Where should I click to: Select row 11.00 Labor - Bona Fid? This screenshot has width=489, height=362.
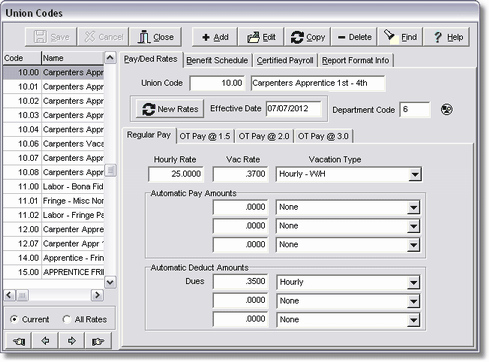click(54, 187)
